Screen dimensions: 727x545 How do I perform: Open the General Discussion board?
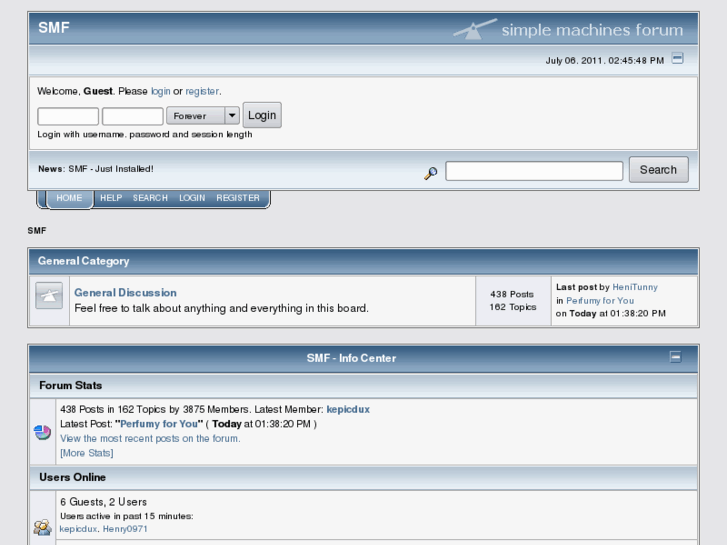pos(126,293)
